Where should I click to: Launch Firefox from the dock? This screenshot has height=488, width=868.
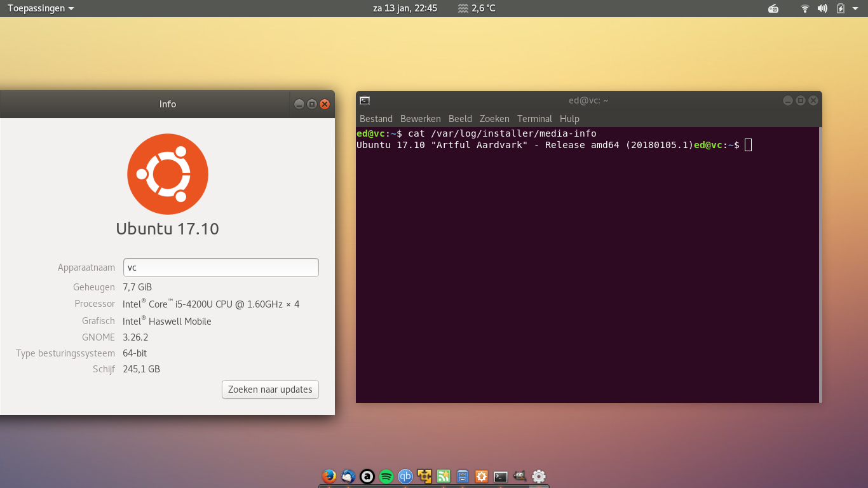pyautogui.click(x=329, y=476)
